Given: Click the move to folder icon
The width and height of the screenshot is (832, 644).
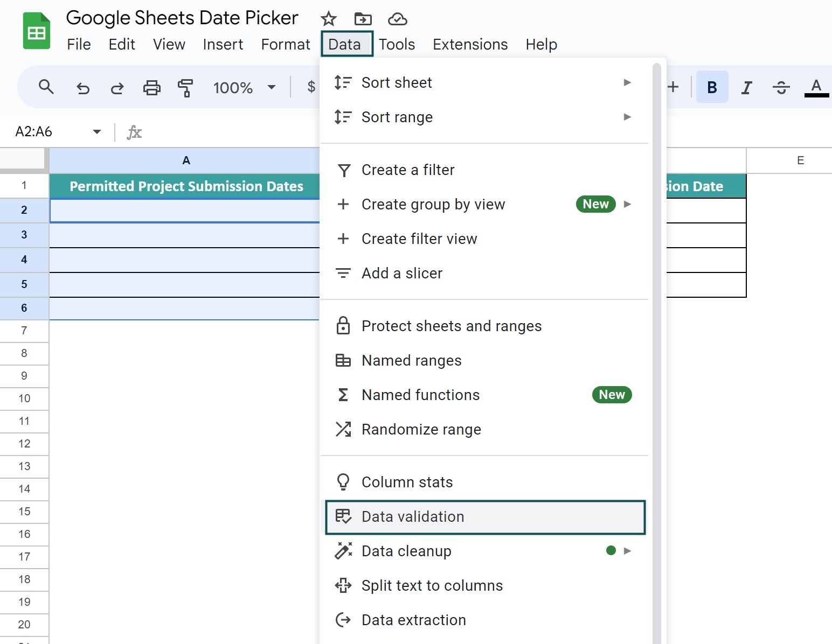Looking at the screenshot, I should pos(363,19).
